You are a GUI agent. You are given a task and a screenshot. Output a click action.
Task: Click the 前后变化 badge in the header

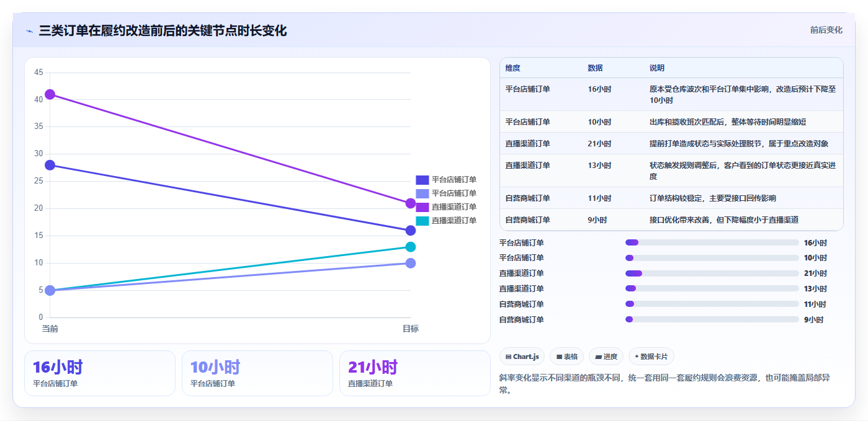[x=826, y=30]
